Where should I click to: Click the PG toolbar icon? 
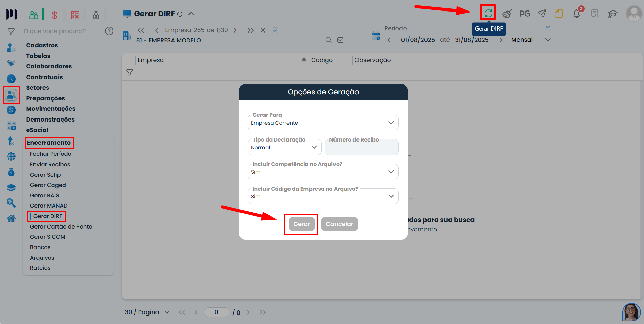coord(524,14)
